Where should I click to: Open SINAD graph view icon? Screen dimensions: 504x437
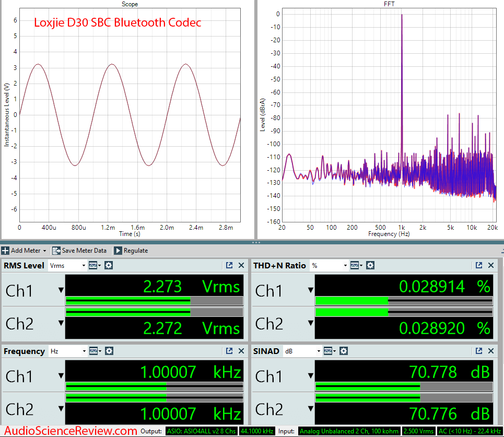[x=330, y=351]
